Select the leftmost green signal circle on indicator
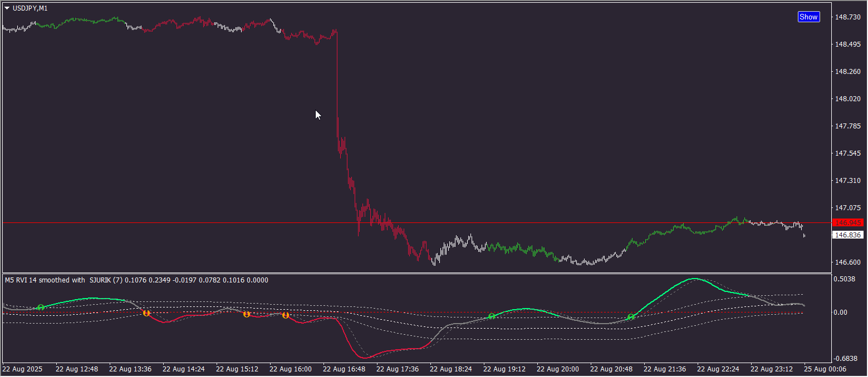The image size is (868, 377). click(41, 307)
